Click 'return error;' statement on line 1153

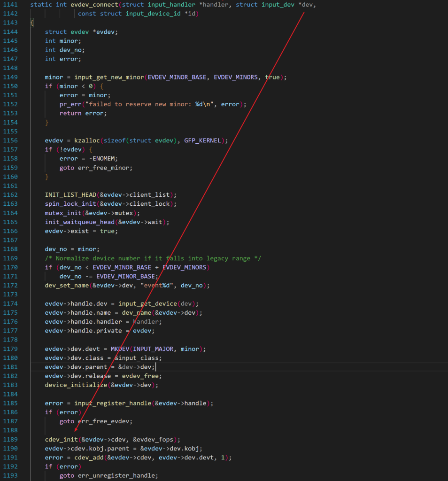tap(83, 114)
